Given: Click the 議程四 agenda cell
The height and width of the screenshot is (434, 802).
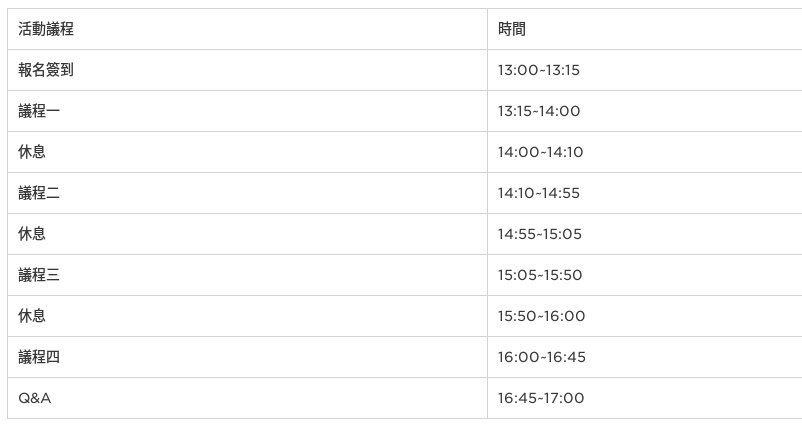Looking at the screenshot, I should 247,357.
